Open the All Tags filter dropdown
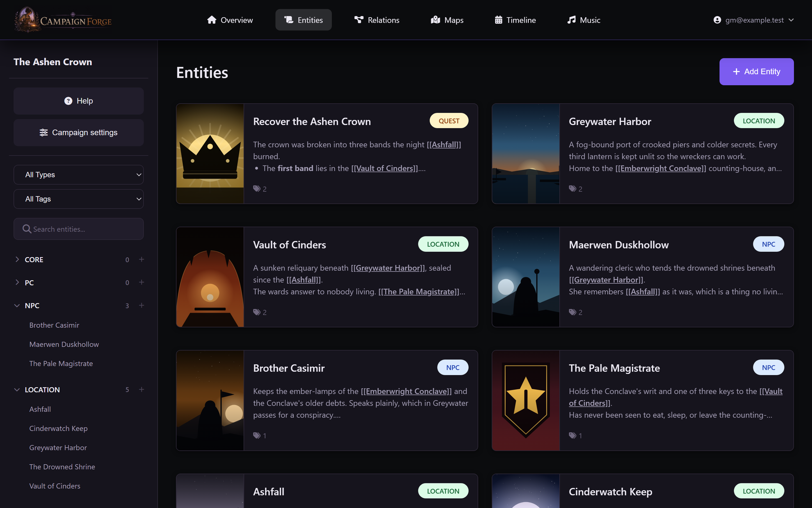The width and height of the screenshot is (812, 508). (78, 199)
